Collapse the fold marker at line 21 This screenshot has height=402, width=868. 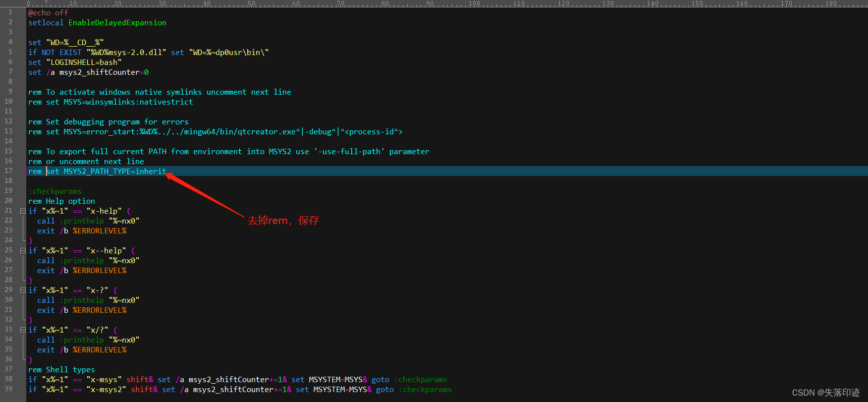[x=23, y=211]
